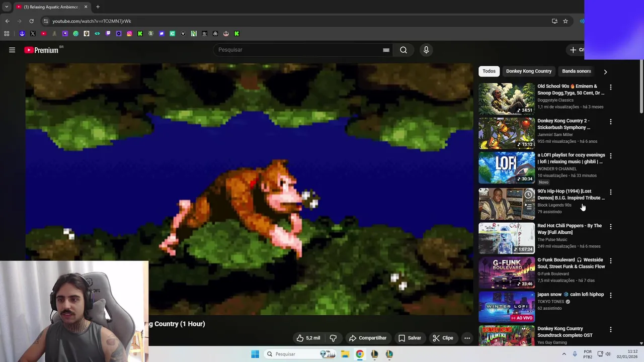
Task: Click the search magnifier button
Action: (404, 50)
